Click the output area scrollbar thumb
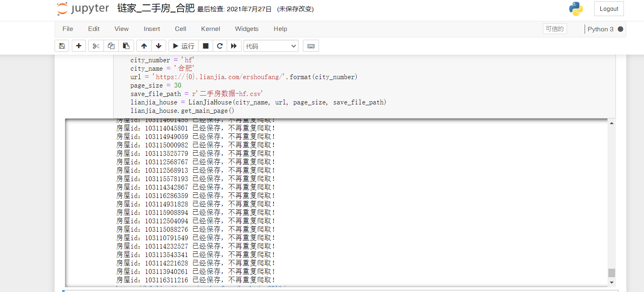Viewport: 644px width, 292px height. click(611, 273)
